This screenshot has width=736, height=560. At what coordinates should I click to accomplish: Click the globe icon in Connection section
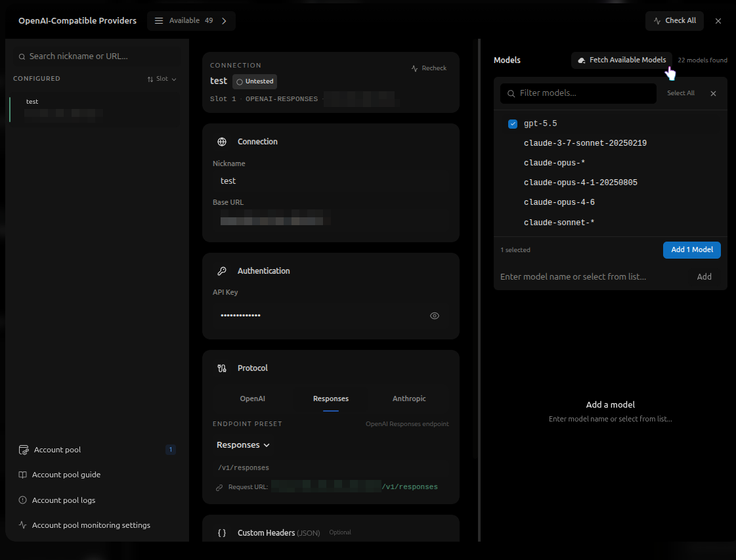(x=222, y=142)
